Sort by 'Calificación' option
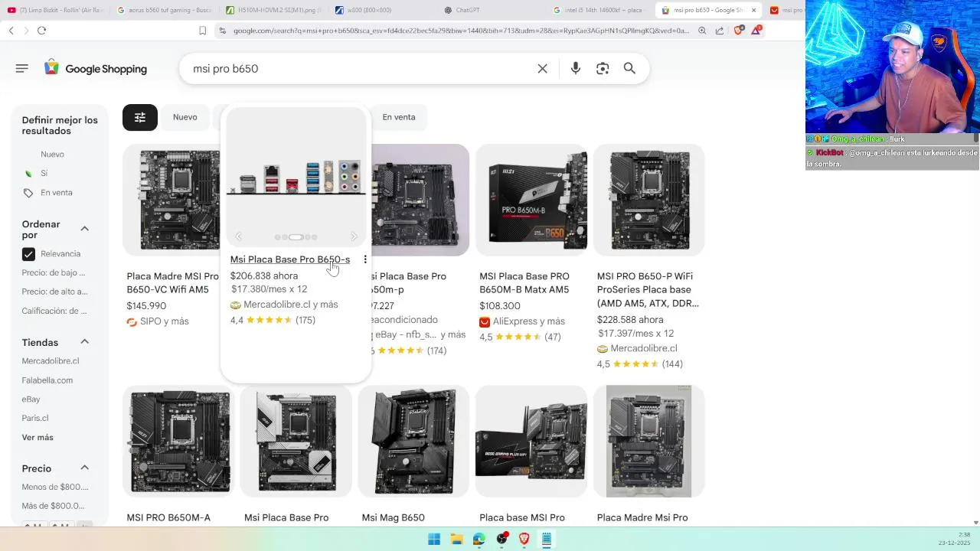Screen dimensions: 980x551 pos(54,311)
